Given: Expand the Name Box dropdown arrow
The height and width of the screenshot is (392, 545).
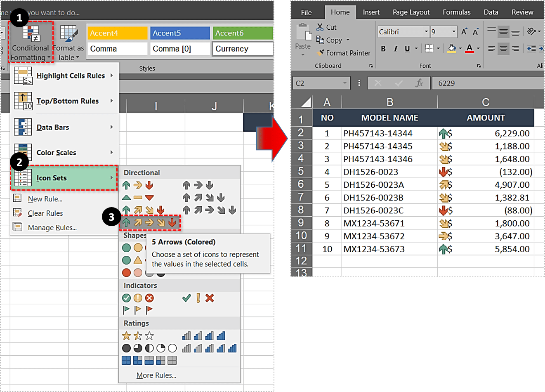Looking at the screenshot, I should [345, 83].
